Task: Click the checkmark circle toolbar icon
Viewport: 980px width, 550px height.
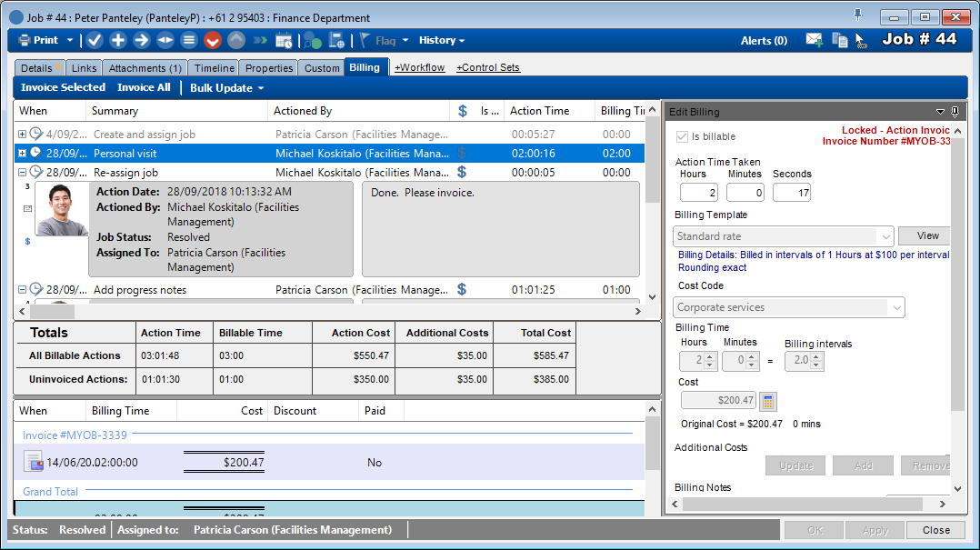Action: coord(95,41)
